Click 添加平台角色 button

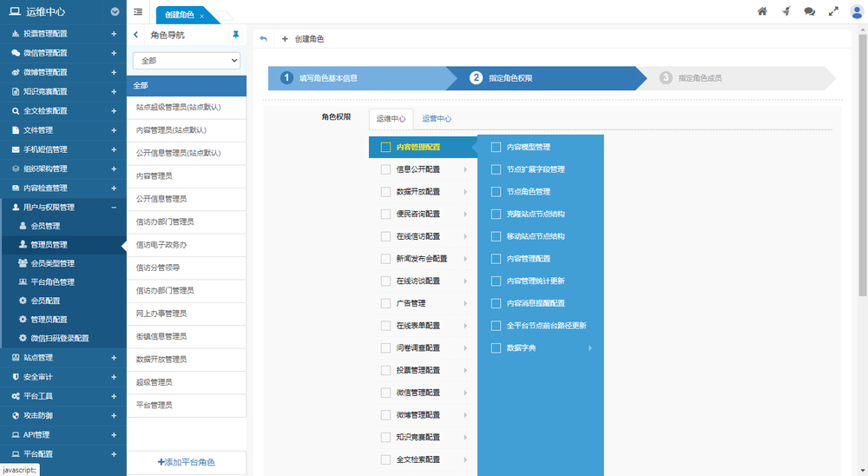coord(186,462)
